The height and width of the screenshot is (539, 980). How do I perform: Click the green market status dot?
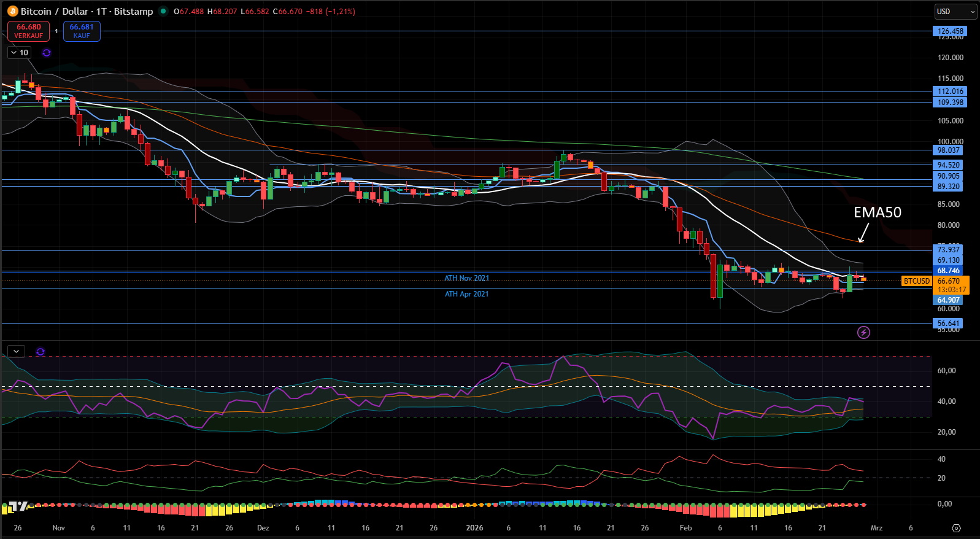163,11
